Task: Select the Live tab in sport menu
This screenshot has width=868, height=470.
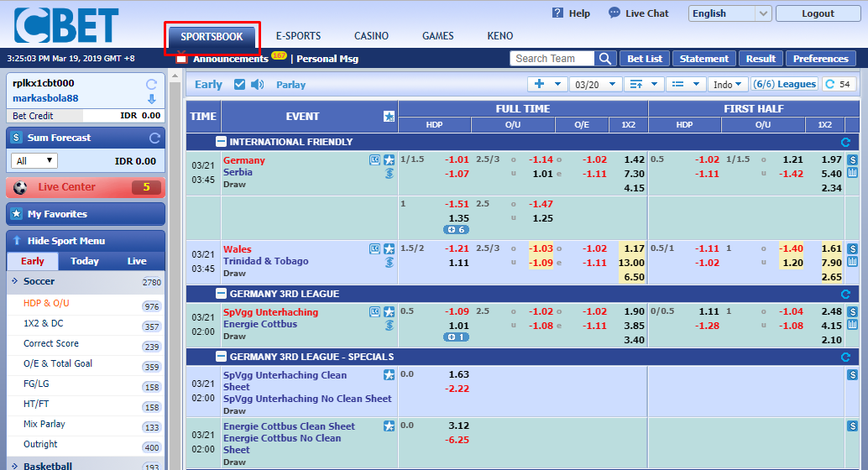Action: click(137, 261)
